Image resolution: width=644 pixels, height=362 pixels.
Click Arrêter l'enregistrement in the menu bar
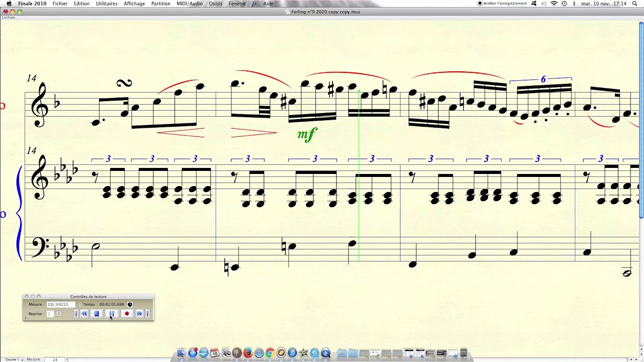[x=503, y=4]
